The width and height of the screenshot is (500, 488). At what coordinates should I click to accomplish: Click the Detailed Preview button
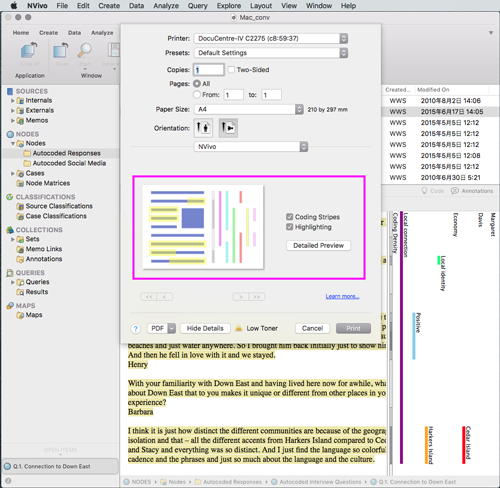318,245
